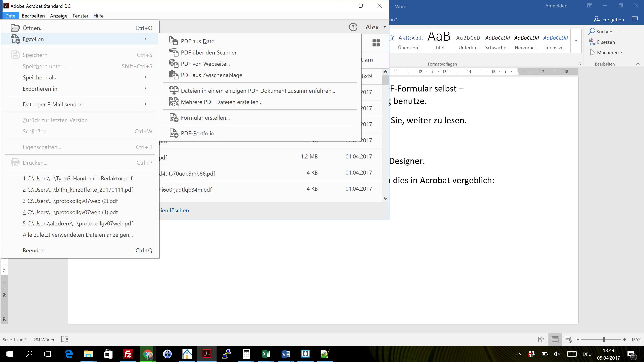
Task: Click the Word zoom slider handle
Action: pos(604,339)
